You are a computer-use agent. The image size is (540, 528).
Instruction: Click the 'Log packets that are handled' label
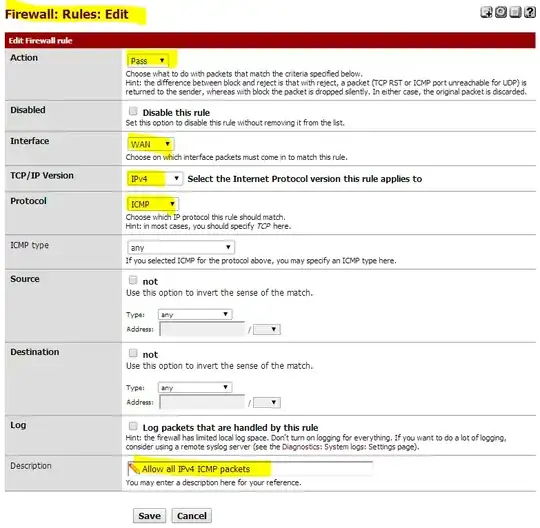click(x=230, y=427)
